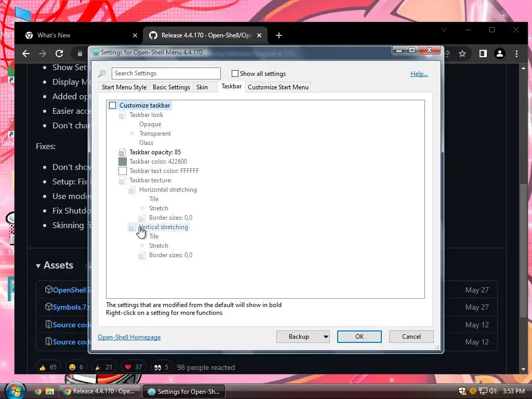The image size is (532, 399).
Task: Click the 3:53 PM system clock
Action: (x=514, y=391)
